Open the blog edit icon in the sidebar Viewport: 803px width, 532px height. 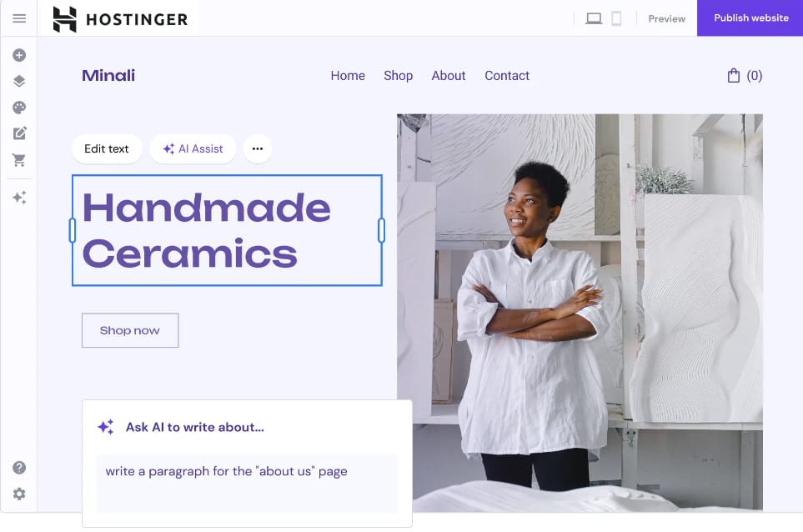click(x=19, y=133)
